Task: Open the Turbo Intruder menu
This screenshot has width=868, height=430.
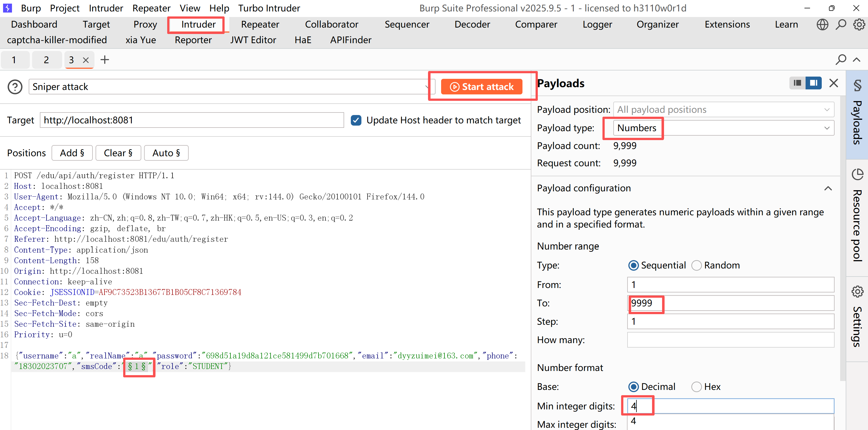Action: (x=269, y=8)
